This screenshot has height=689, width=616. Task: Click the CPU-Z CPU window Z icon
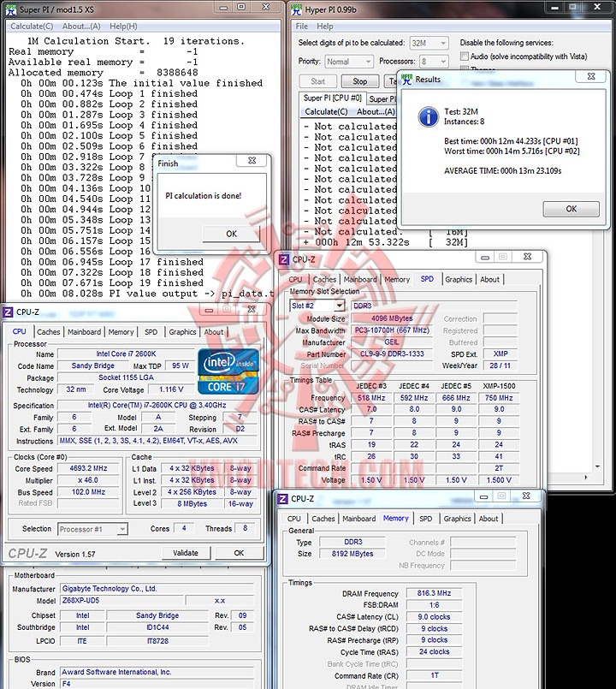pyautogui.click(x=8, y=312)
